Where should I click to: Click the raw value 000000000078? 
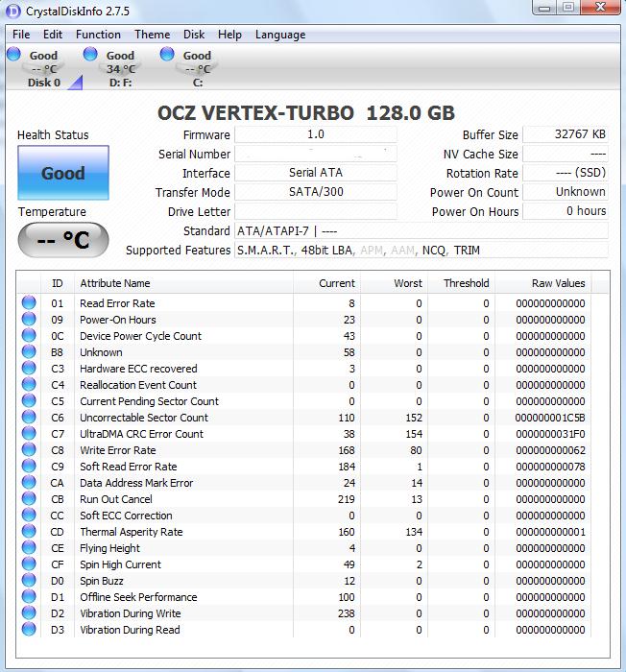click(x=550, y=467)
